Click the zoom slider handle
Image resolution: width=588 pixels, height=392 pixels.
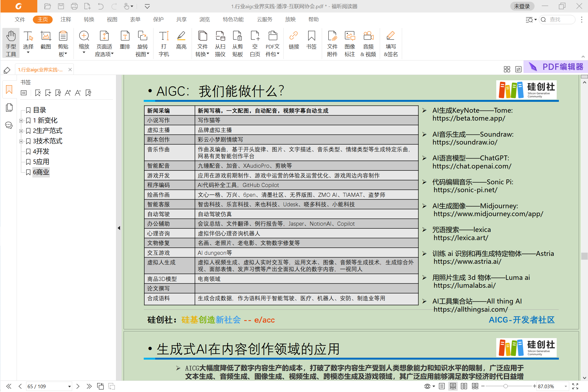pos(506,386)
